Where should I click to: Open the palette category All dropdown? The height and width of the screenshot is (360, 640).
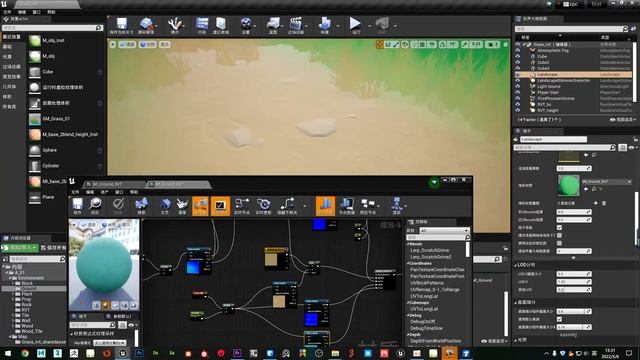444,231
